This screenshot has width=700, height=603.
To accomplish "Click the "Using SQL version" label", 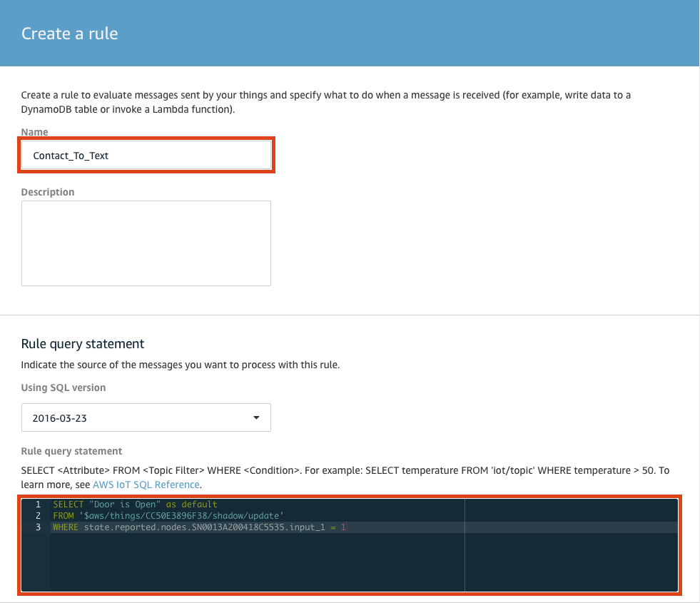I will [x=64, y=387].
